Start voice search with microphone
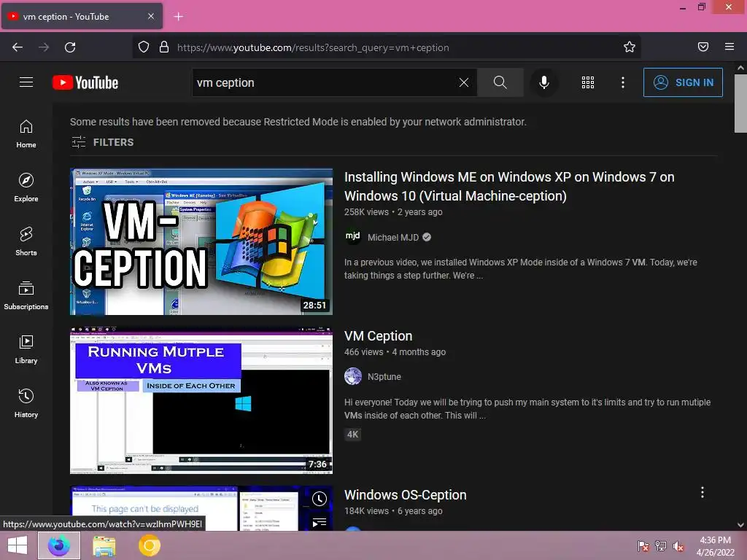747x560 pixels. pyautogui.click(x=544, y=82)
